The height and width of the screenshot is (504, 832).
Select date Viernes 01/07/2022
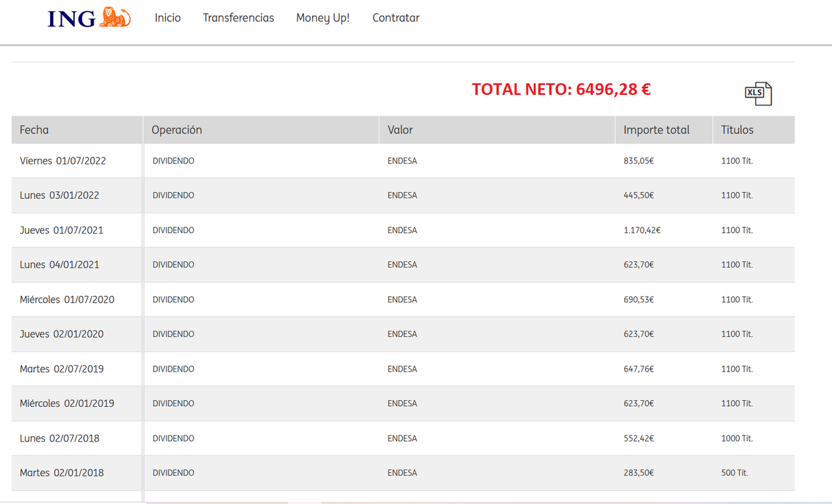63,161
